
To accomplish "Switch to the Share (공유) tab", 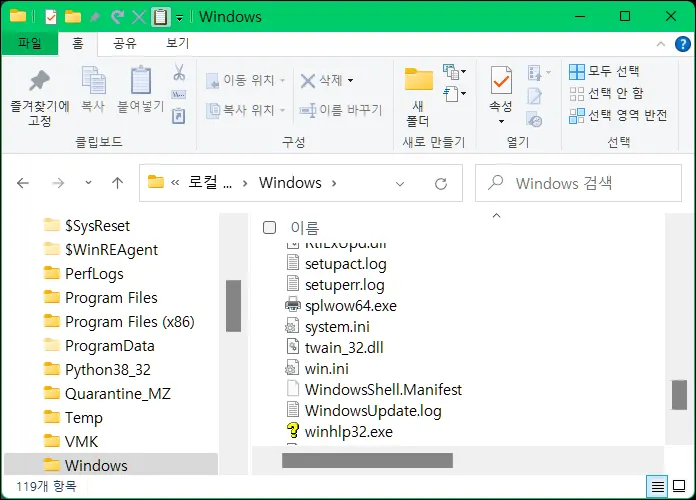I will [125, 44].
